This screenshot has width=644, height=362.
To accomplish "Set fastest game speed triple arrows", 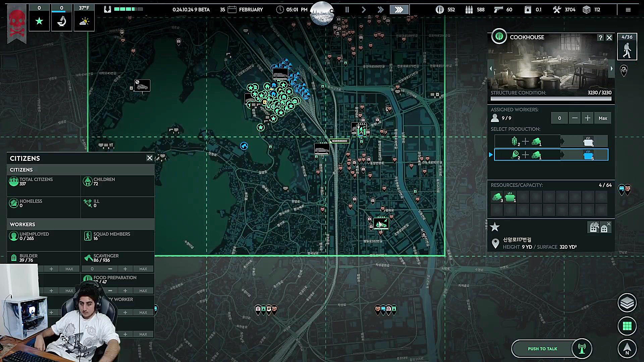I will (x=399, y=10).
